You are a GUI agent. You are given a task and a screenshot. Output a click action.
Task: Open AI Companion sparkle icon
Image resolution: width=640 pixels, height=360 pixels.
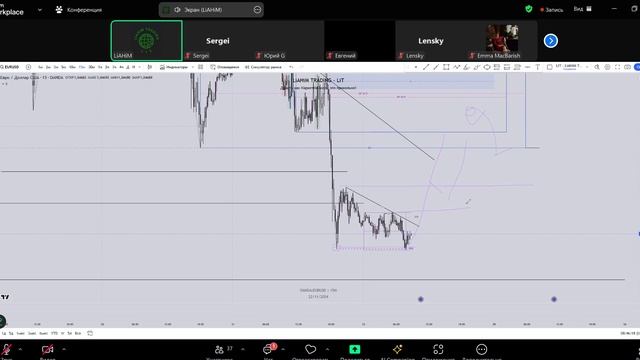(397, 349)
